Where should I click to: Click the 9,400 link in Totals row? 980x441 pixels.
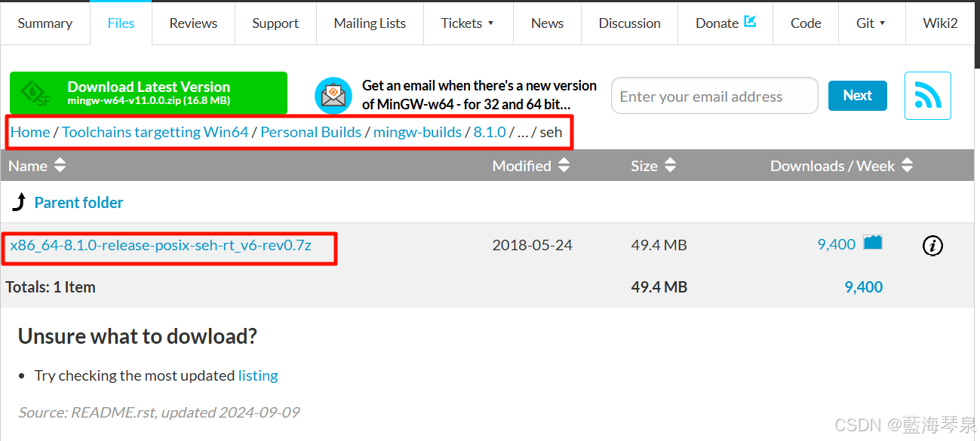(x=864, y=286)
